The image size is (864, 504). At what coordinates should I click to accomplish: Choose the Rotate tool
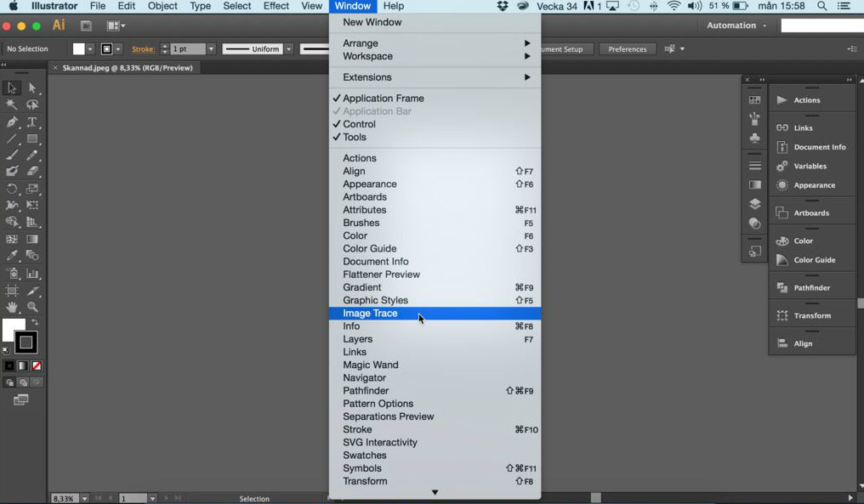(x=12, y=189)
